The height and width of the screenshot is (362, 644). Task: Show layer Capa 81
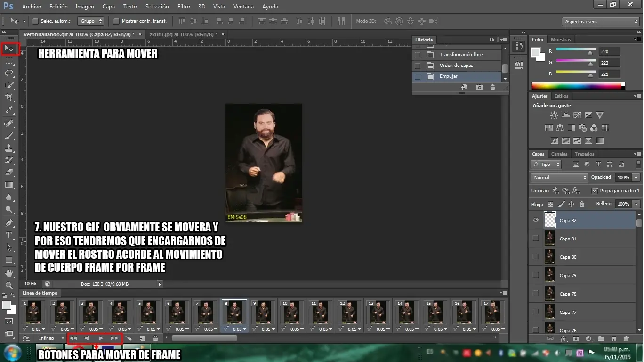coord(535,239)
